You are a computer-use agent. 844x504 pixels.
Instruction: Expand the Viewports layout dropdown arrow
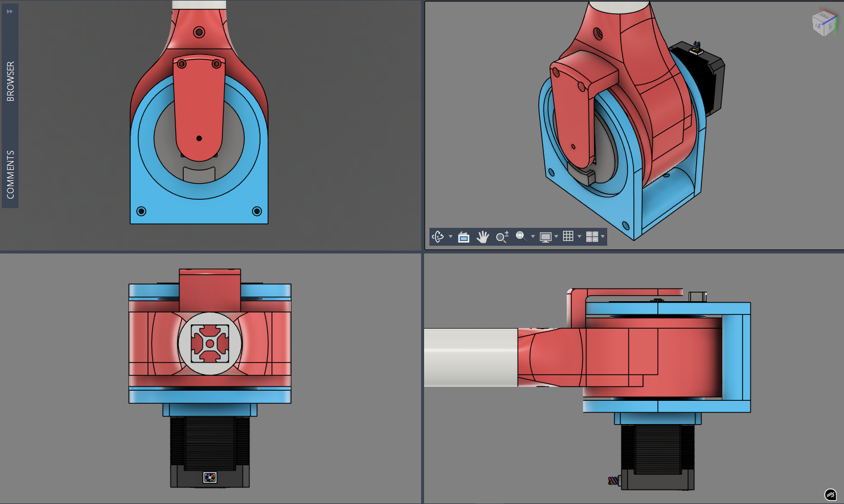(603, 237)
